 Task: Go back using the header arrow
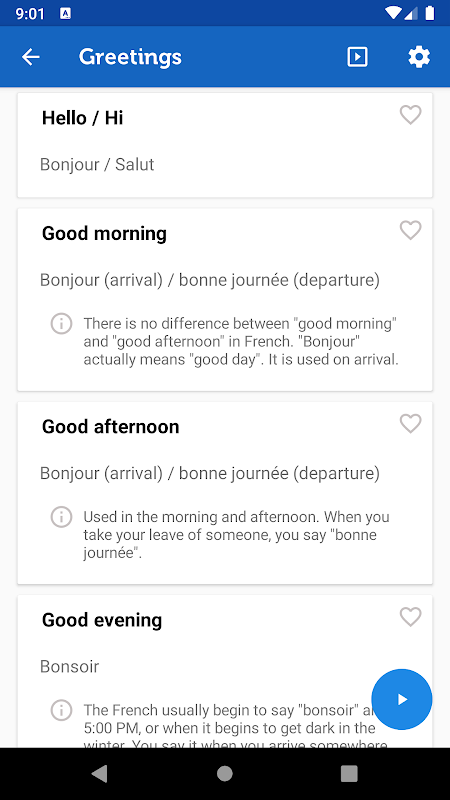pyautogui.click(x=31, y=57)
